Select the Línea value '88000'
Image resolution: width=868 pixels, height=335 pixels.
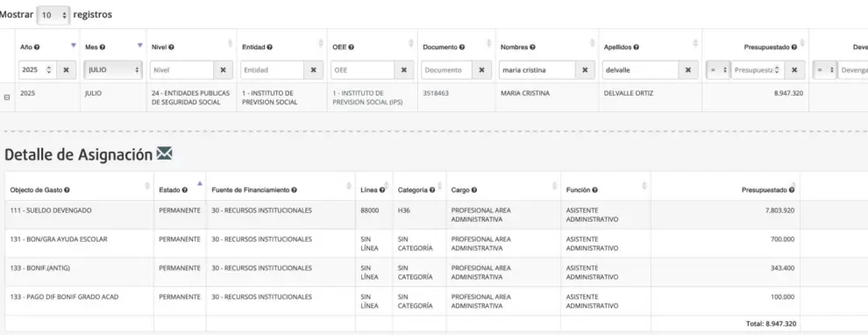pyautogui.click(x=370, y=210)
